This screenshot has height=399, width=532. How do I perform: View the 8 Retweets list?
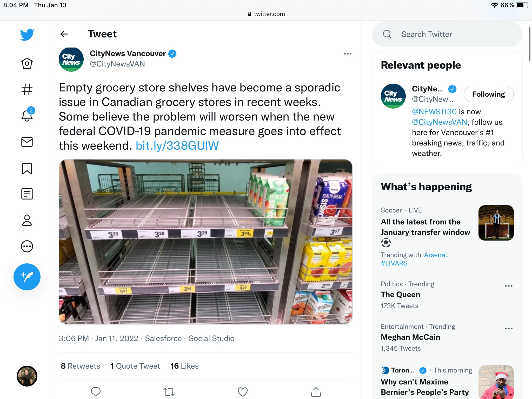tap(80, 366)
